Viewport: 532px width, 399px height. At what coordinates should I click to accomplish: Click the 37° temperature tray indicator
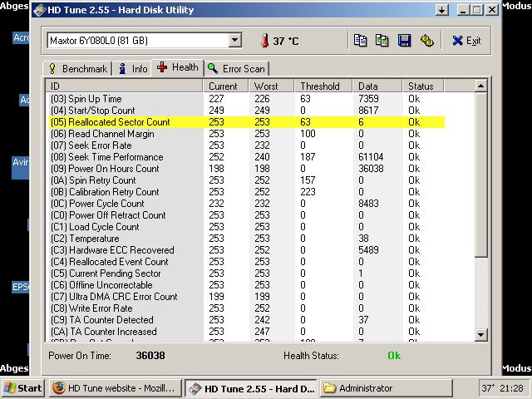[488, 388]
